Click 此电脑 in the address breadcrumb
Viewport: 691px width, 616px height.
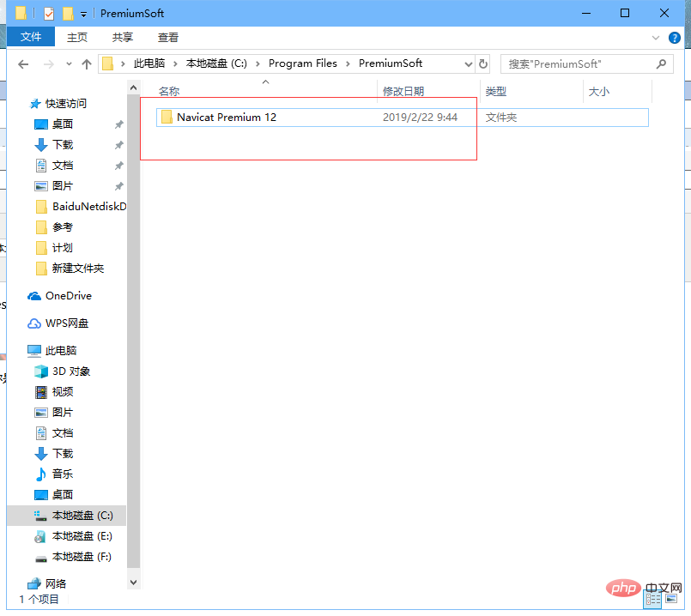click(149, 63)
